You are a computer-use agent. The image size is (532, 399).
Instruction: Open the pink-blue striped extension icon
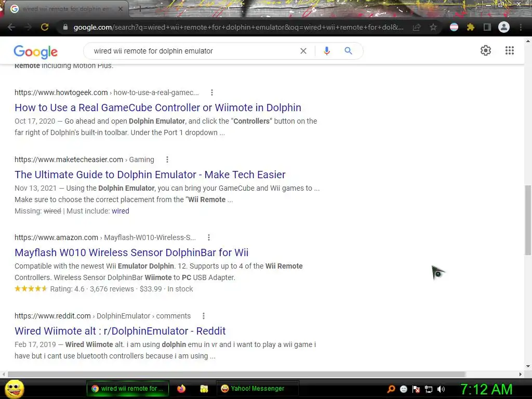(x=454, y=27)
